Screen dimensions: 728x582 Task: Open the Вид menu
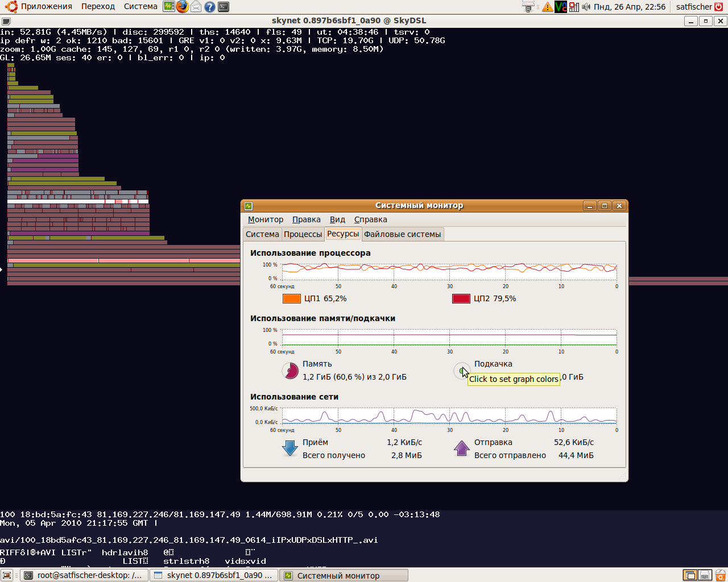pyautogui.click(x=337, y=219)
